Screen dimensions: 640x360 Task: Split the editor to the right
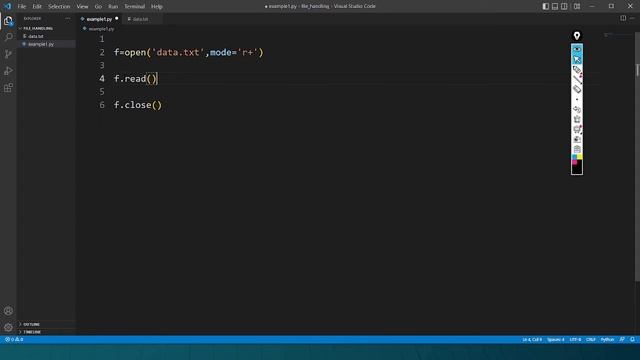click(x=623, y=18)
